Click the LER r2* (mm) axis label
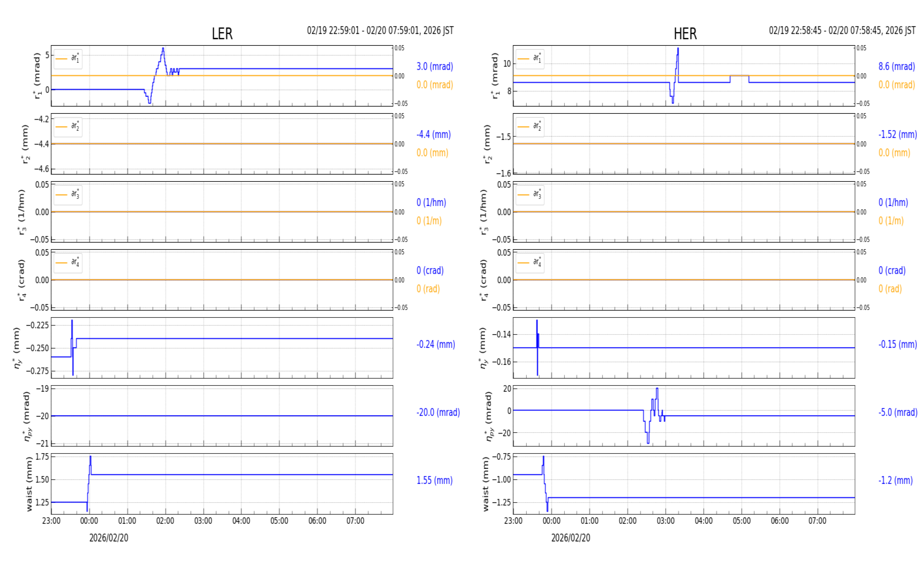The height and width of the screenshot is (565, 924). pos(26,144)
